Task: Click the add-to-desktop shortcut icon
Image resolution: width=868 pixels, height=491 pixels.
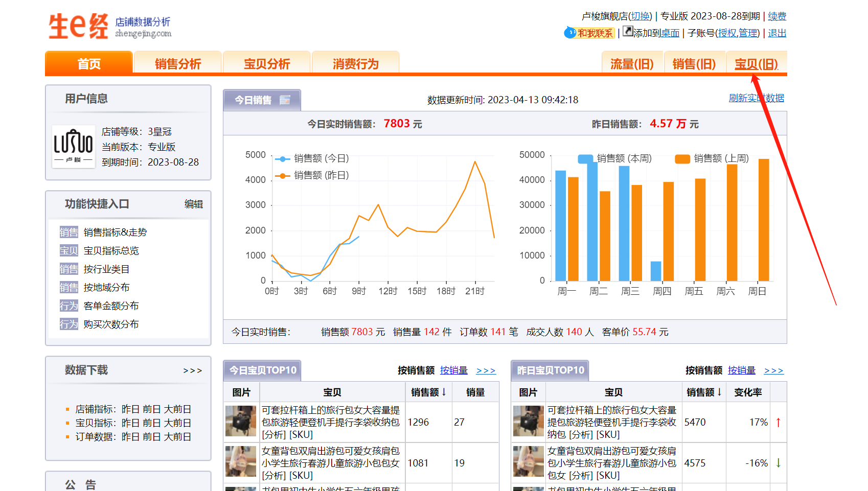Action: (628, 32)
